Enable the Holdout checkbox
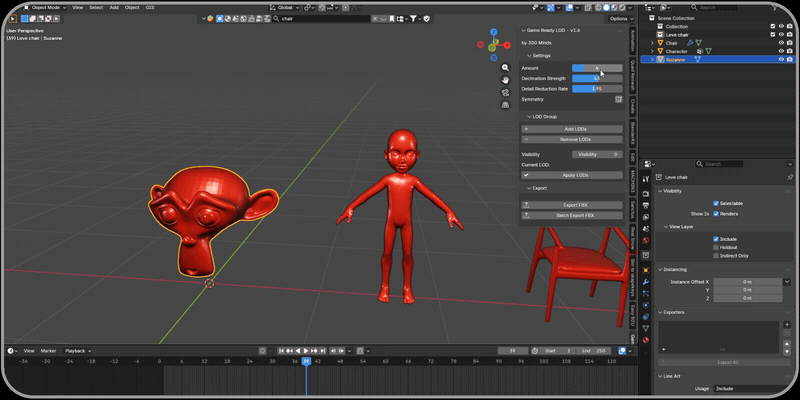 [716, 247]
